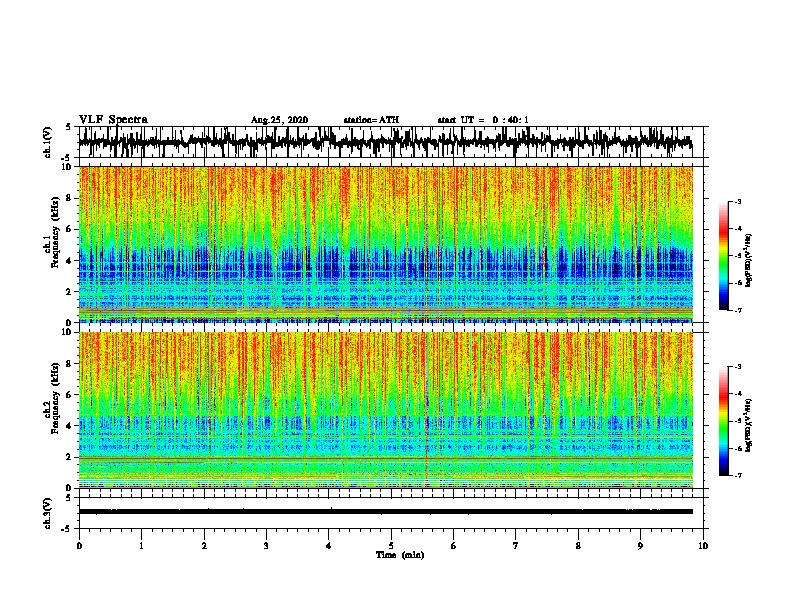Viewport: 792px width, 612px height.
Task: Click the ch.2 spectrogram color scale bar
Action: coord(723,421)
